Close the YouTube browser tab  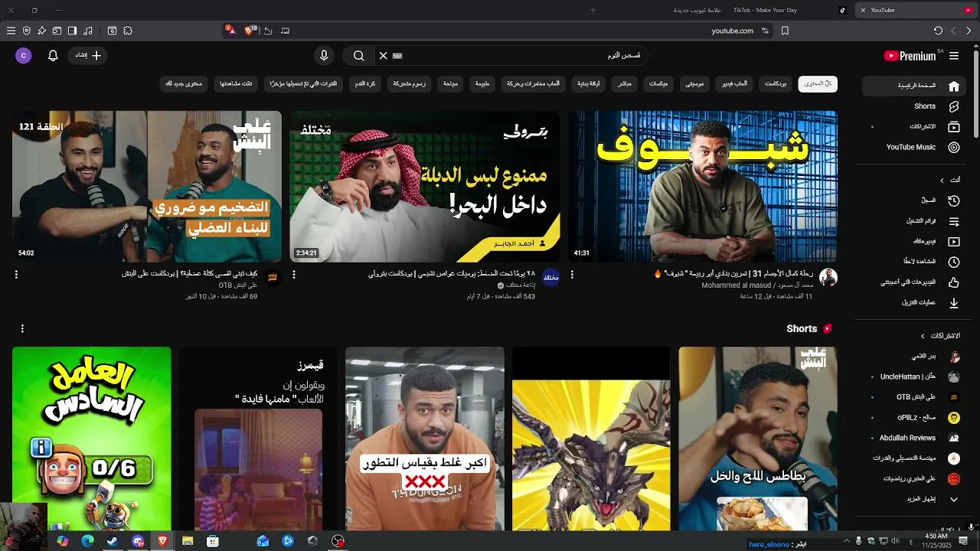pyautogui.click(x=863, y=10)
